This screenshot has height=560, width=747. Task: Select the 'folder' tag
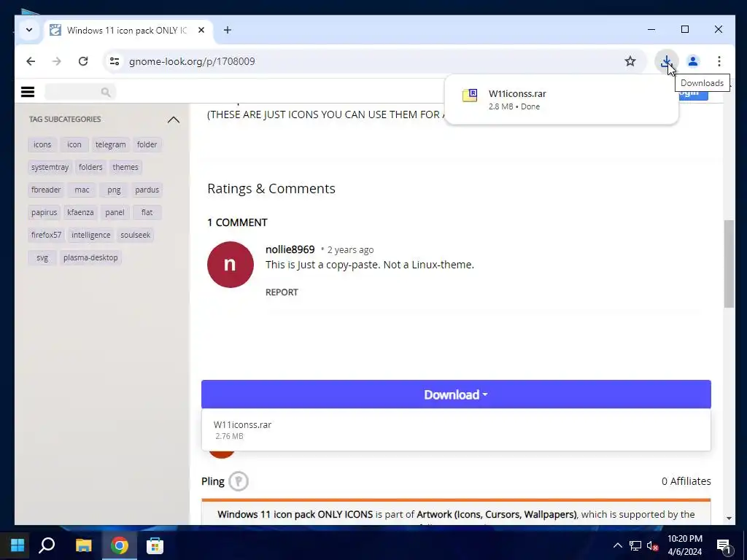coord(147,145)
